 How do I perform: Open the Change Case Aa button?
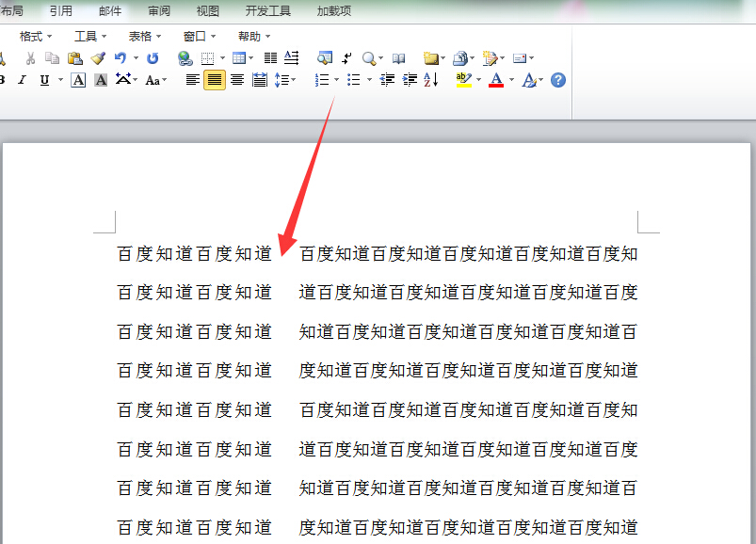point(153,80)
